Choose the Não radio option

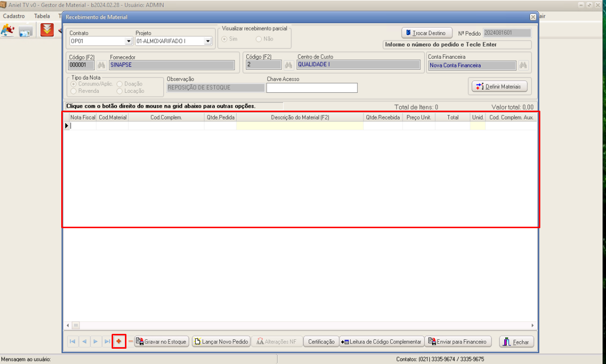coord(259,39)
